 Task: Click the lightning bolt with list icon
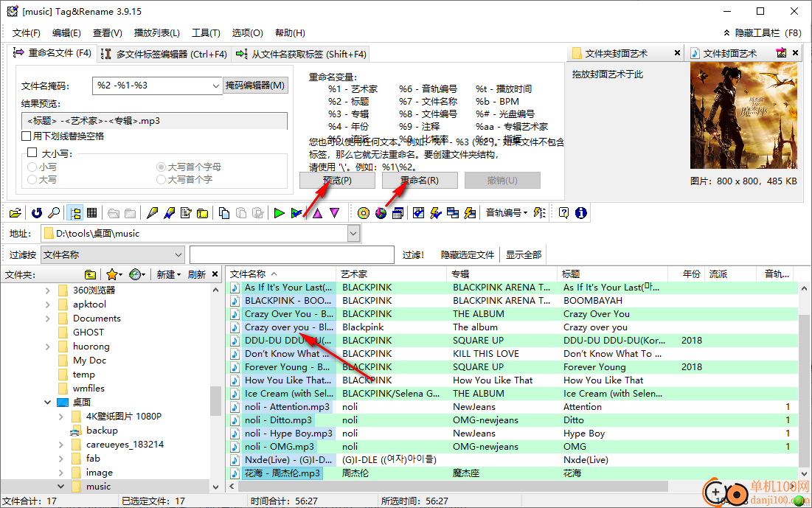coord(471,213)
